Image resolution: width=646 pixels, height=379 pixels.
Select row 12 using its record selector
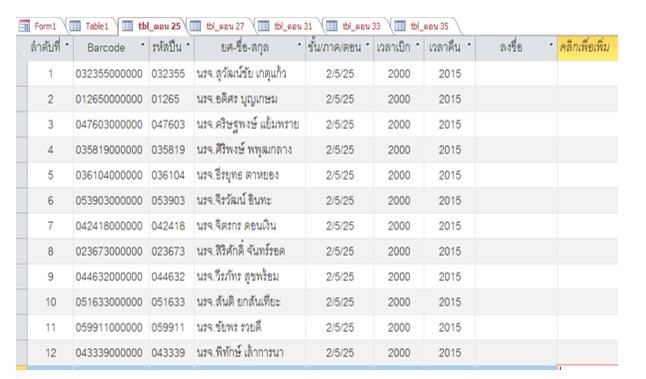coord(22,353)
